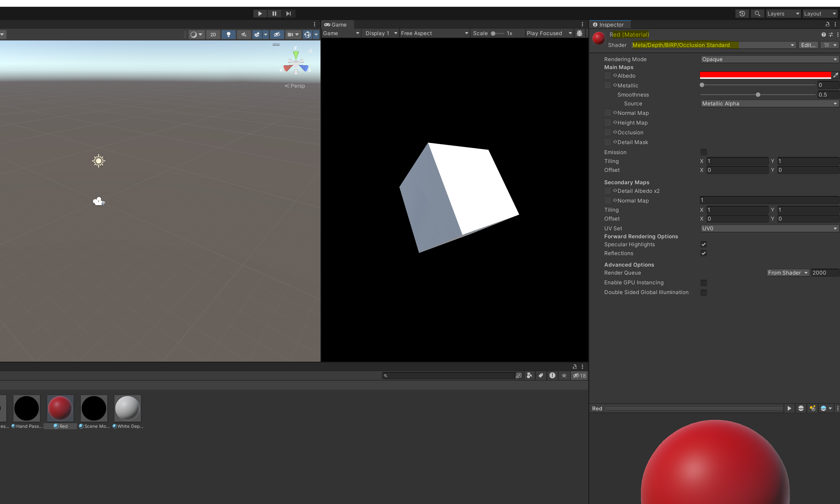Enable the Emission checkbox
This screenshot has width=840, height=504.
(704, 152)
